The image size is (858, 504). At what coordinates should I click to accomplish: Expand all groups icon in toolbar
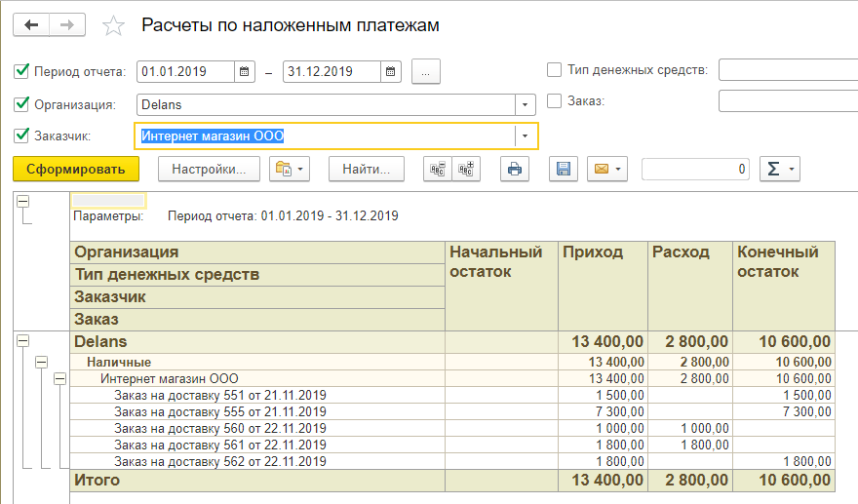pos(466,169)
